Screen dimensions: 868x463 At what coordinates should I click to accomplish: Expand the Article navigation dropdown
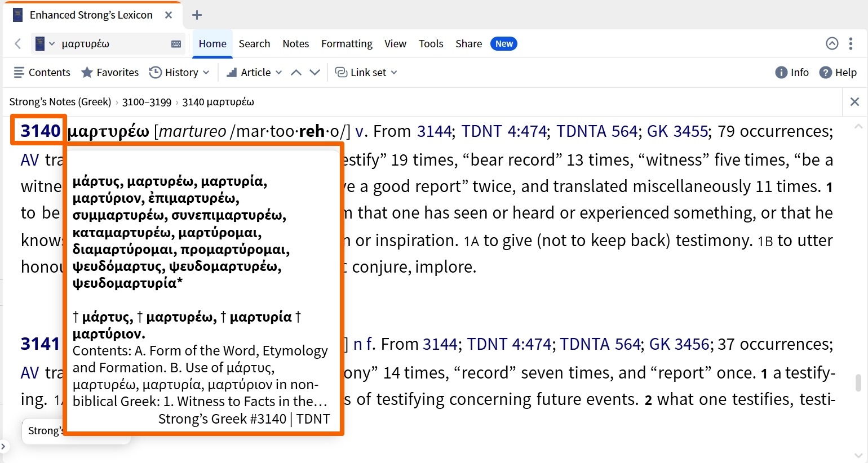pyautogui.click(x=254, y=72)
